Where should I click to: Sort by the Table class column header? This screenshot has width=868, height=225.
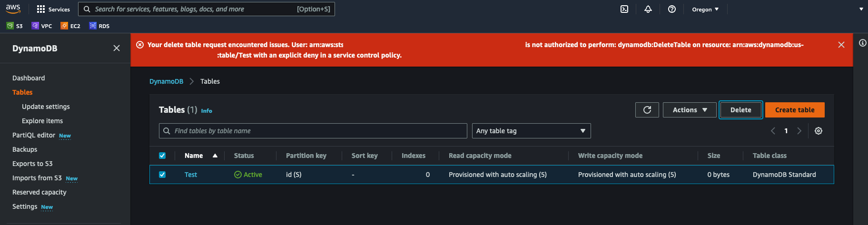(x=769, y=156)
